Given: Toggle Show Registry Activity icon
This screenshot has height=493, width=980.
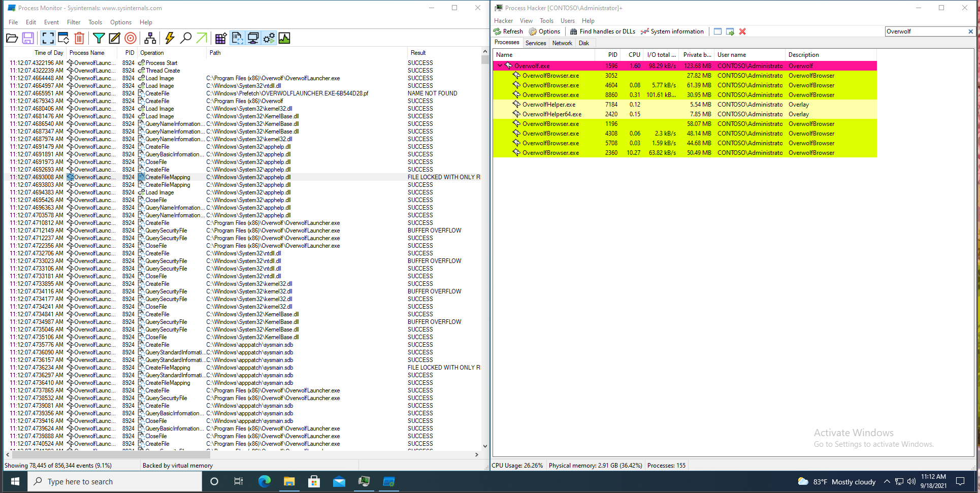Looking at the screenshot, I should tap(221, 38).
